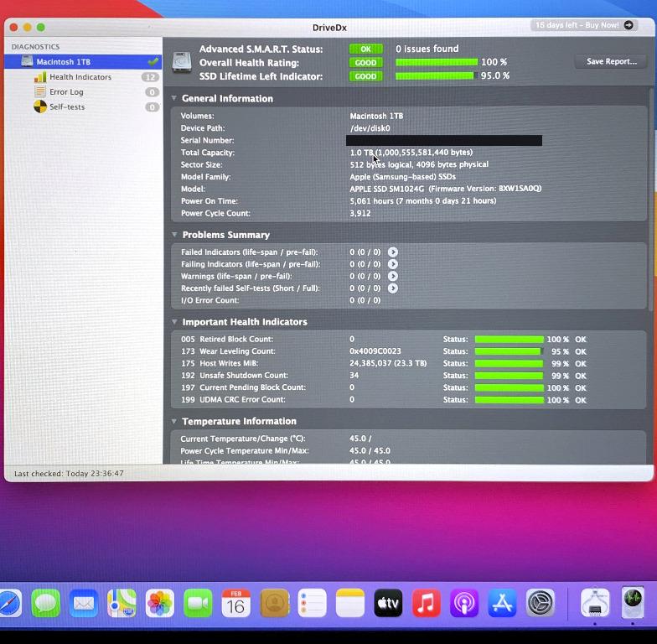Click the Wear Leveling Count status bar
Viewport: 657px width, 644px height.
coord(510,351)
